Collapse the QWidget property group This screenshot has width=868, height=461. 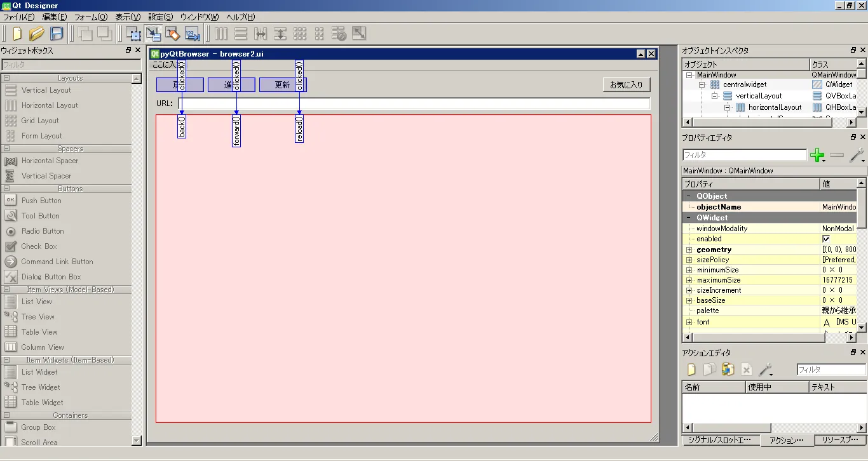click(x=689, y=218)
